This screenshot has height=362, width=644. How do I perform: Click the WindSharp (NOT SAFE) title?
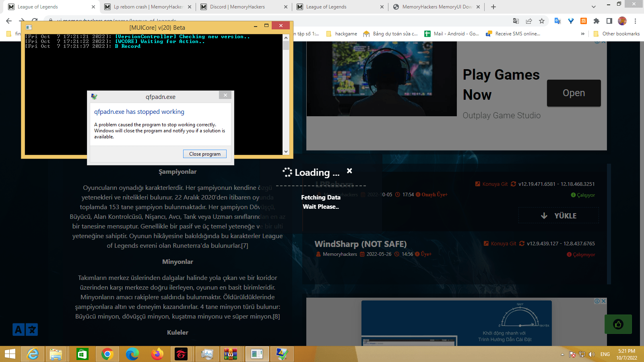pos(361,244)
